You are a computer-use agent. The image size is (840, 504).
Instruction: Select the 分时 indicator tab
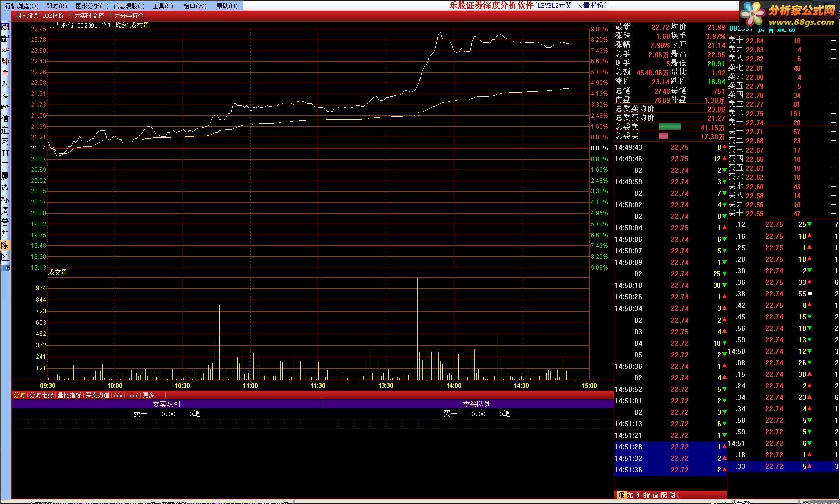pyautogui.click(x=19, y=395)
